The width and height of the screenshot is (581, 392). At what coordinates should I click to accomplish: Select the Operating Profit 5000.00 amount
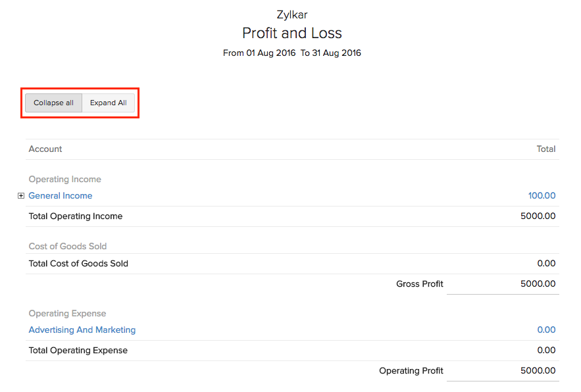[538, 371]
